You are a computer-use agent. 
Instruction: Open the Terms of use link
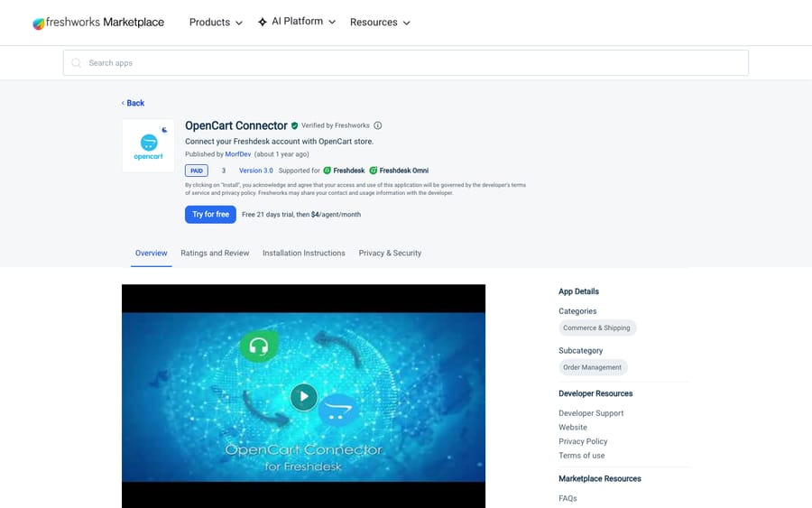tap(582, 456)
